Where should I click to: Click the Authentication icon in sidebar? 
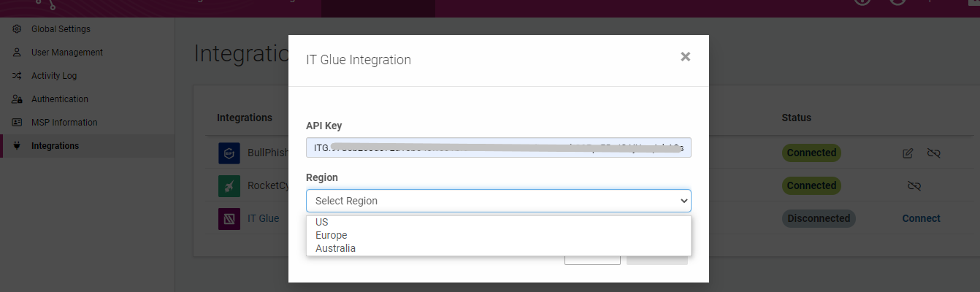coord(17,99)
